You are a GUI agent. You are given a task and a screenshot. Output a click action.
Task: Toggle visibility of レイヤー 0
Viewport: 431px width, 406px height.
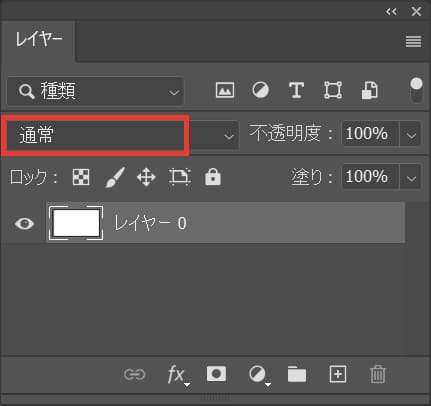(x=24, y=223)
